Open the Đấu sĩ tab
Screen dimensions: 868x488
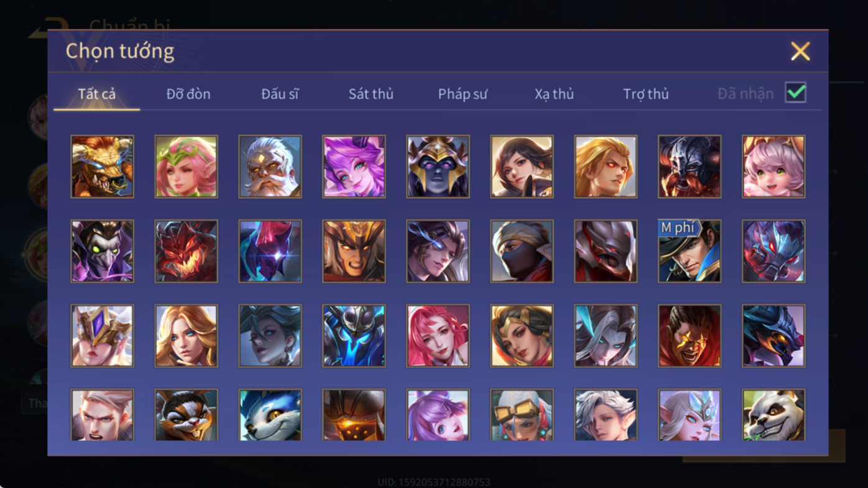point(280,94)
